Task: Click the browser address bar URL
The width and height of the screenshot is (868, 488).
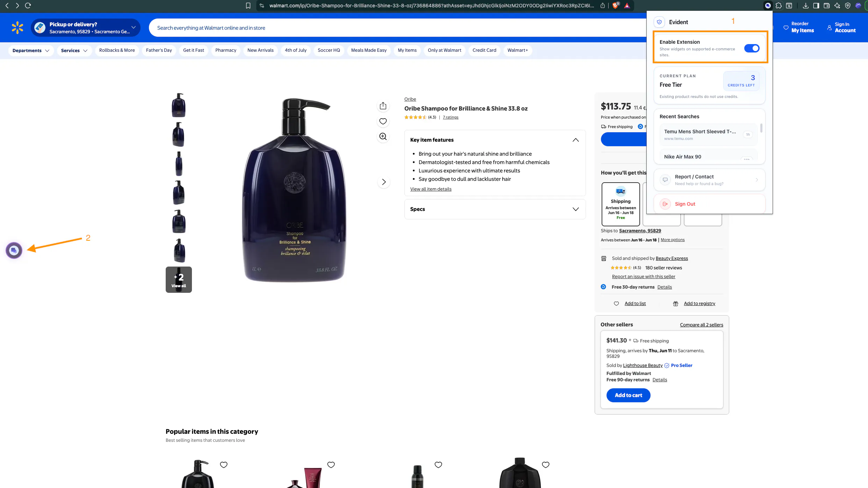Action: tap(431, 6)
